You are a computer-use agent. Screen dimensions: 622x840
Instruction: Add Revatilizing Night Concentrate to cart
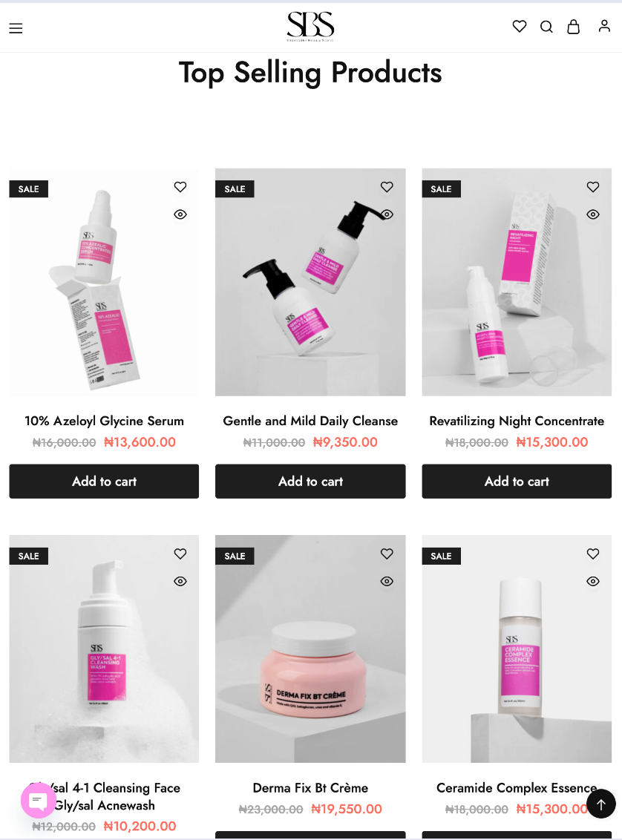(517, 481)
